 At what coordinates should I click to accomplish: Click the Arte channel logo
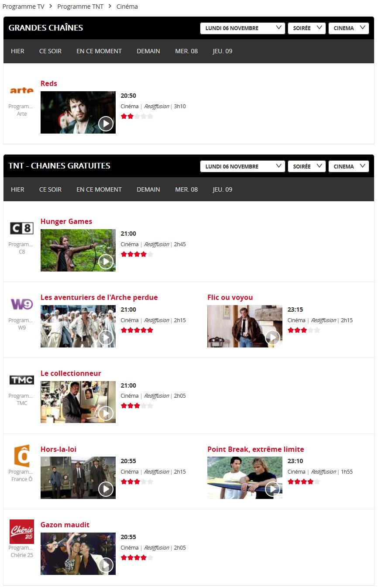pyautogui.click(x=21, y=90)
